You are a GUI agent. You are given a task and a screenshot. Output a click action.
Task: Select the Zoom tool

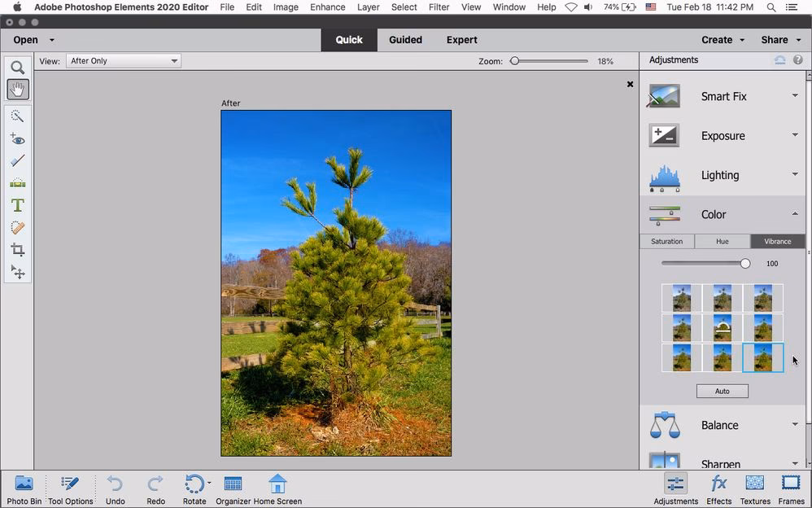tap(17, 68)
